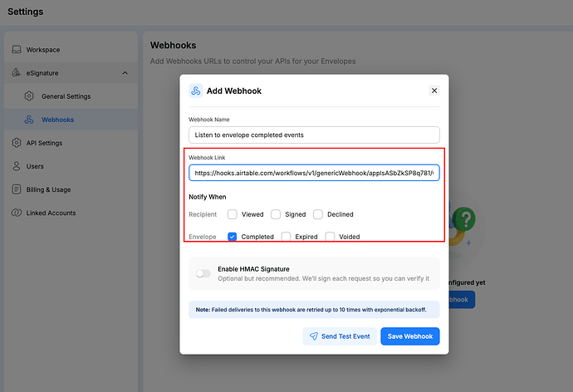This screenshot has height=392, width=573.
Task: Click the eSignature section label
Action: [42, 73]
